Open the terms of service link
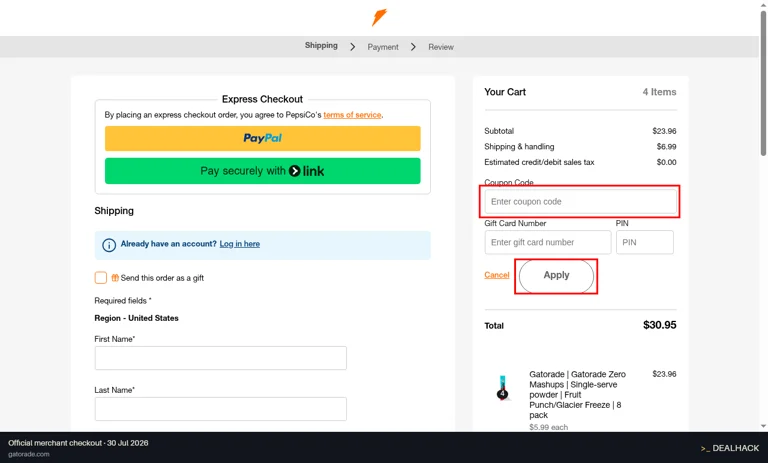768x463 pixels. point(352,115)
